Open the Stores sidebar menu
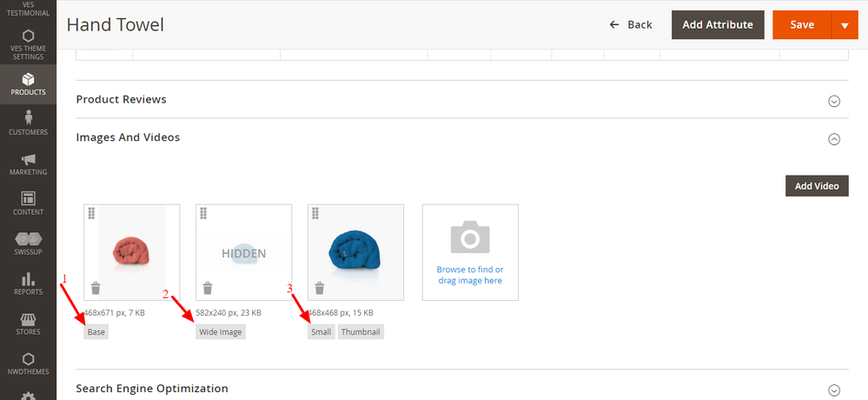 28,323
